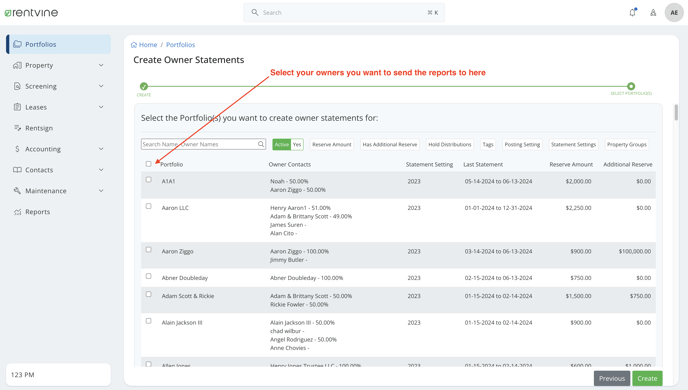Select the Accounting sidebar item
Image resolution: width=688 pixels, height=390 pixels.
click(58, 149)
